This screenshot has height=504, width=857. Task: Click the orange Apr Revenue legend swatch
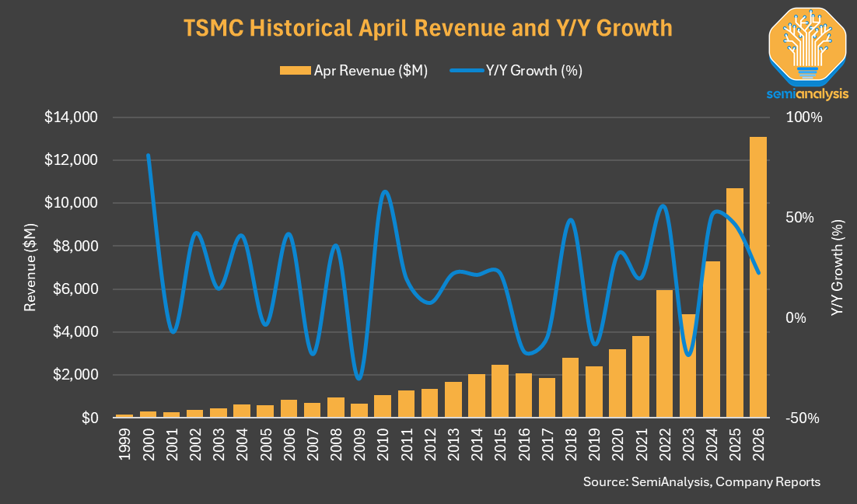(x=296, y=71)
